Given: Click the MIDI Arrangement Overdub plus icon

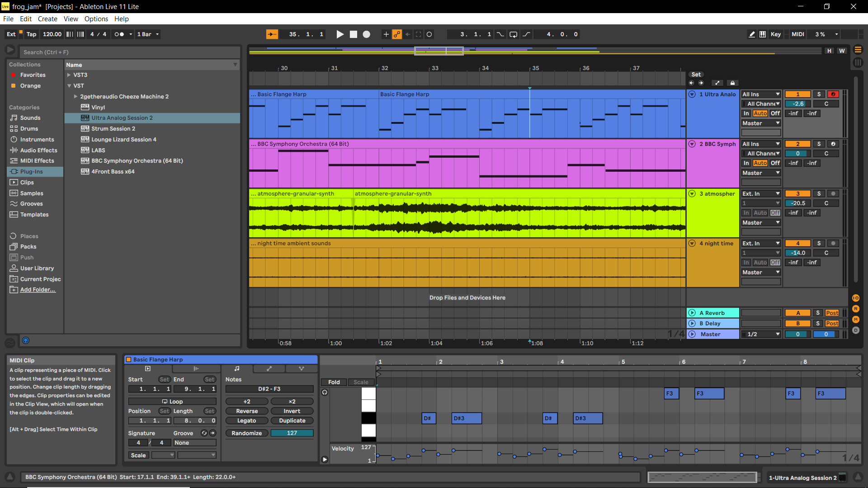Looking at the screenshot, I should pyautogui.click(x=386, y=34).
